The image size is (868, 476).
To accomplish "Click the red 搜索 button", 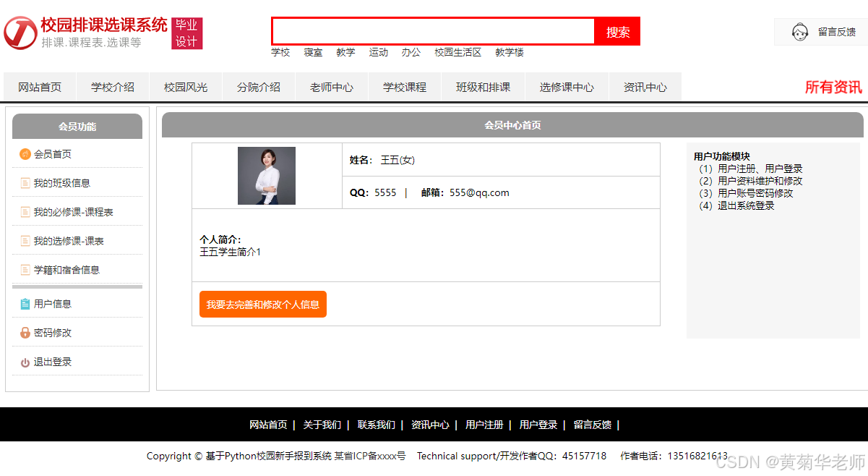I will click(x=618, y=32).
